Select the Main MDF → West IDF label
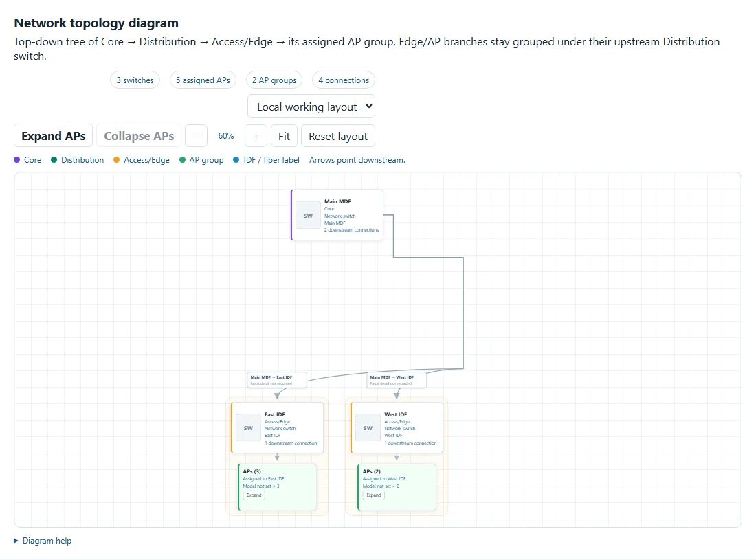Viewport: 756px width, 560px height. [x=397, y=380]
